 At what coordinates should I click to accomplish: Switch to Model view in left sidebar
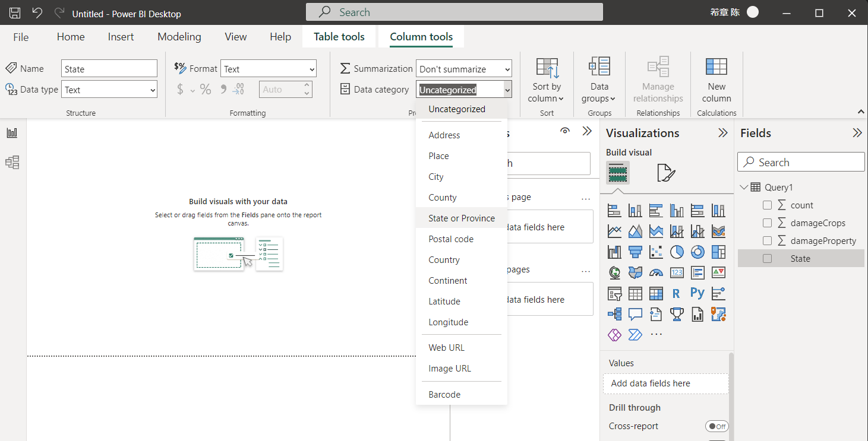(12, 162)
